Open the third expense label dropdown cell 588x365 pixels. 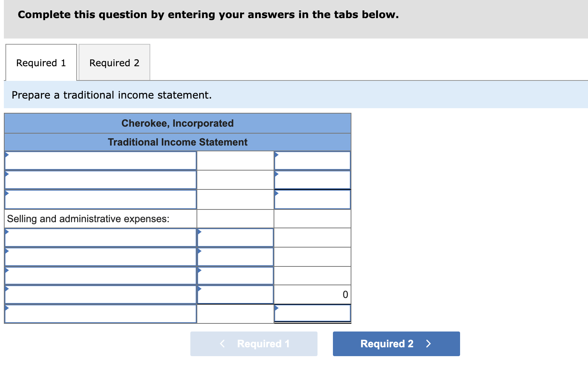click(100, 276)
